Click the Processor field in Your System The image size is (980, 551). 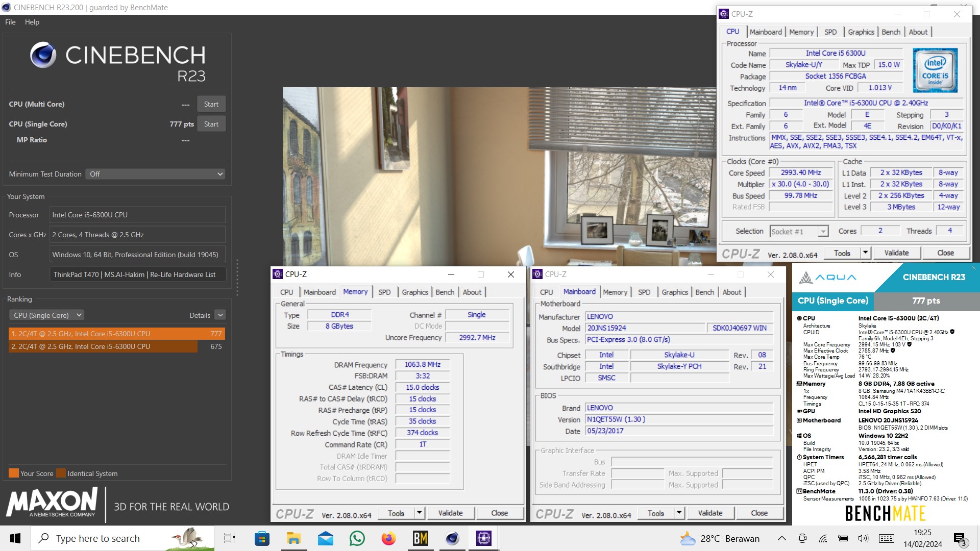point(138,215)
